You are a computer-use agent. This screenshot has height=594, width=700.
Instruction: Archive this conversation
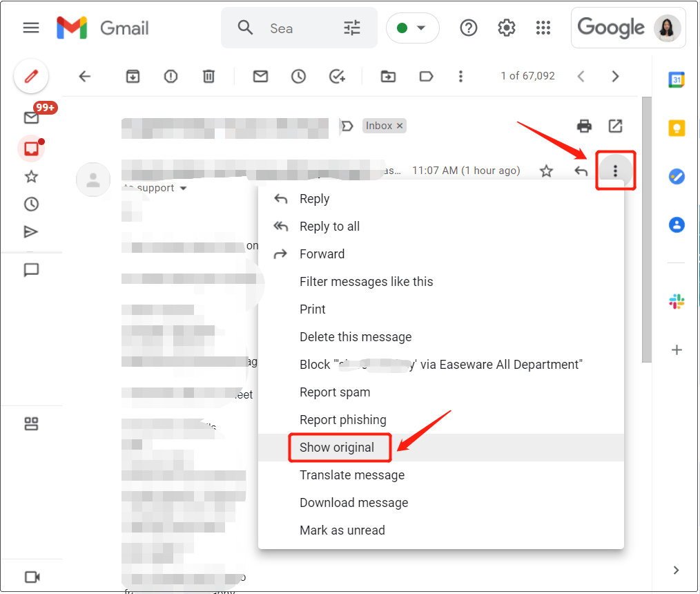[133, 77]
